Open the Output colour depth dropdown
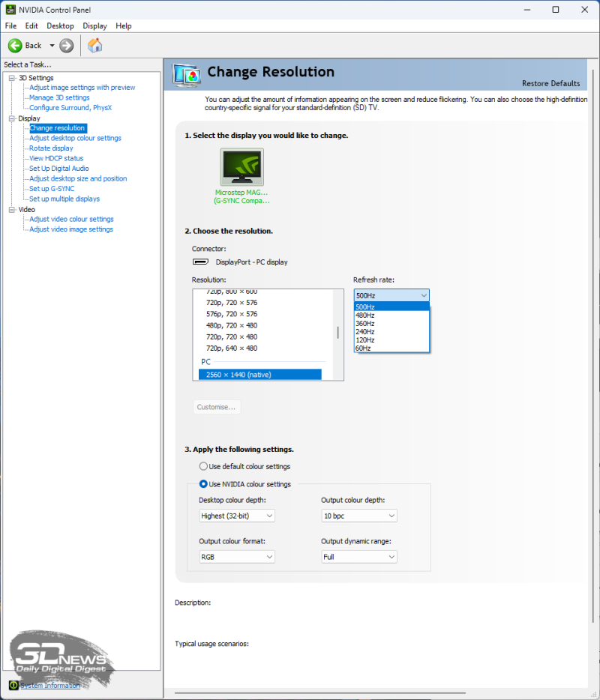The height and width of the screenshot is (700, 600). coord(358,516)
